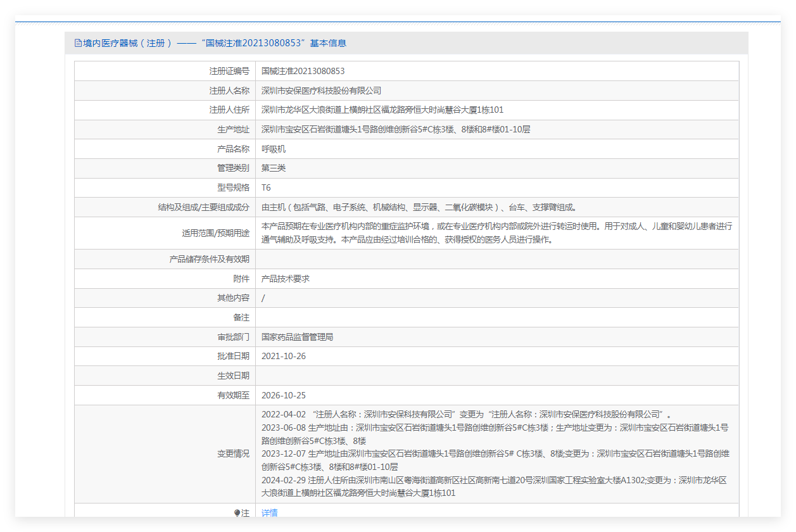This screenshot has height=532, width=796.
Task: Select the product name 呼吸机
Action: tap(274, 149)
